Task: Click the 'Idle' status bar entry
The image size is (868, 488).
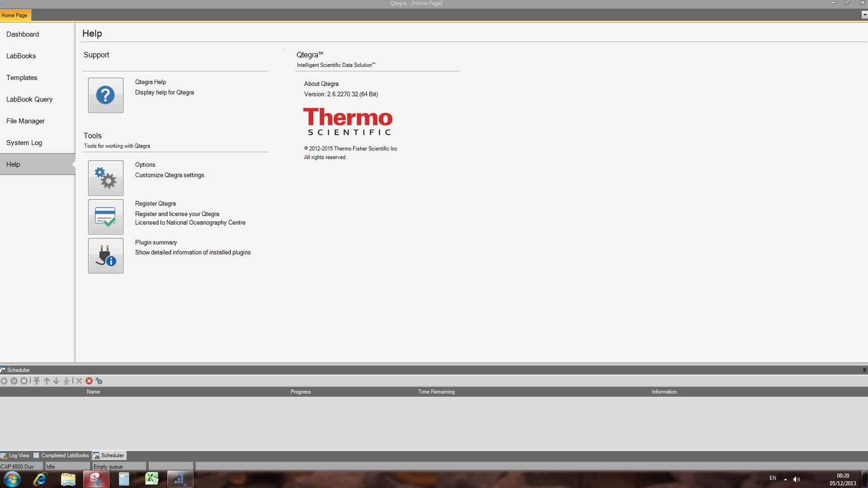Action: pos(67,466)
